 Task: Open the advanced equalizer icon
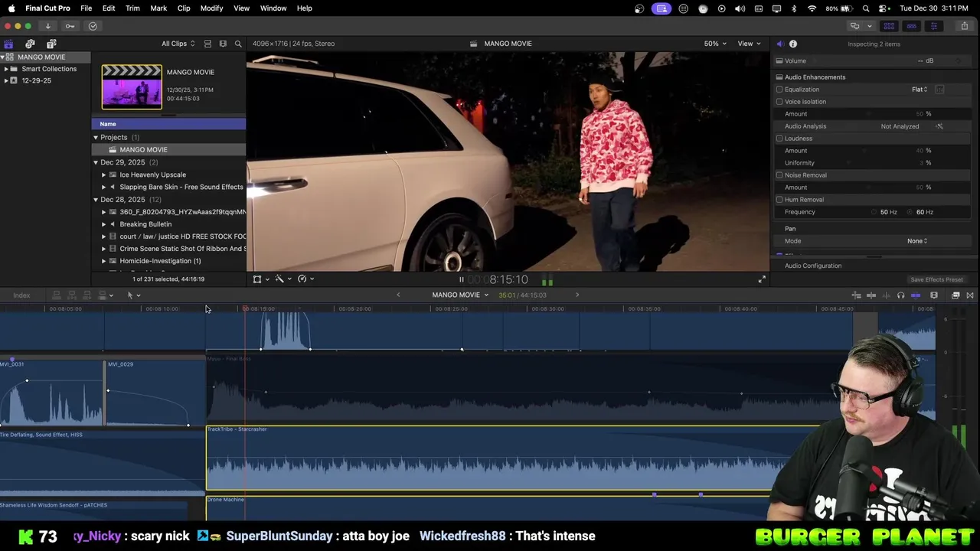939,90
